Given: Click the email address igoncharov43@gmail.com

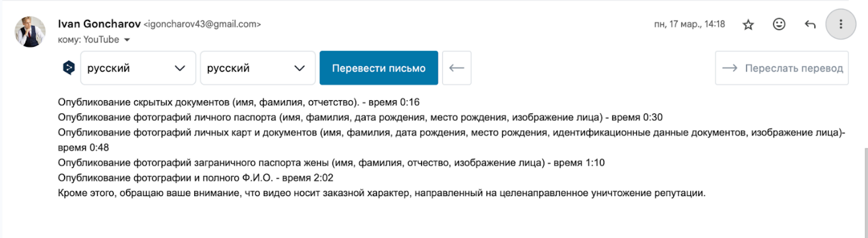Looking at the screenshot, I should pos(202,24).
